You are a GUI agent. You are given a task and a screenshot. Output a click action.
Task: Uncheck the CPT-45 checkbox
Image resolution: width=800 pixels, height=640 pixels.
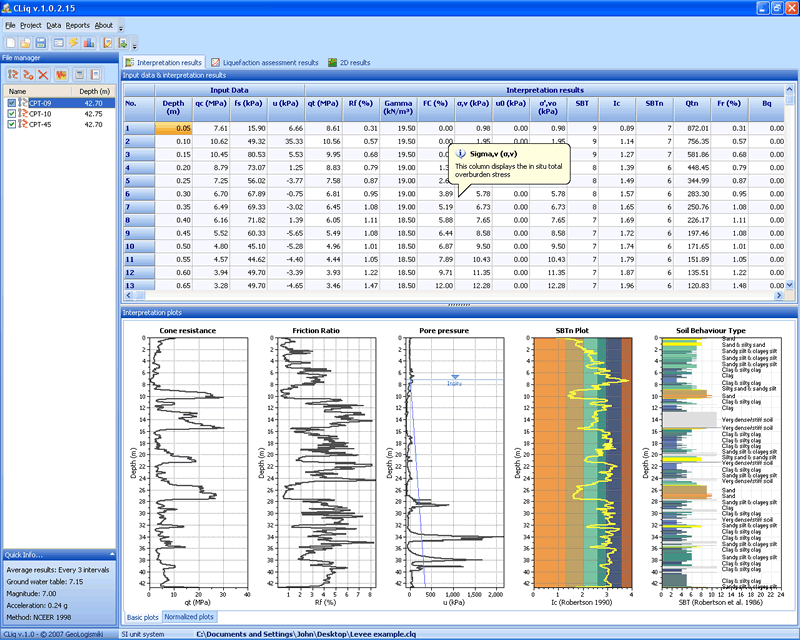[x=12, y=125]
